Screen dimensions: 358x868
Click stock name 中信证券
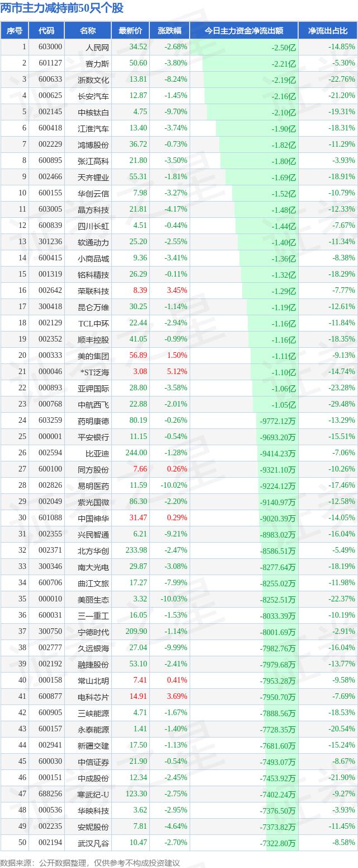[93, 762]
